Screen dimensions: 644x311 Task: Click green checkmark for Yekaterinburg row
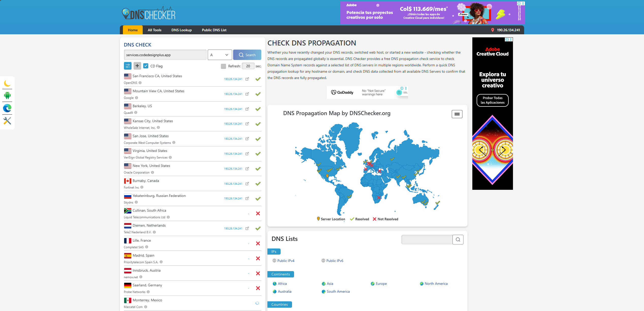(258, 199)
